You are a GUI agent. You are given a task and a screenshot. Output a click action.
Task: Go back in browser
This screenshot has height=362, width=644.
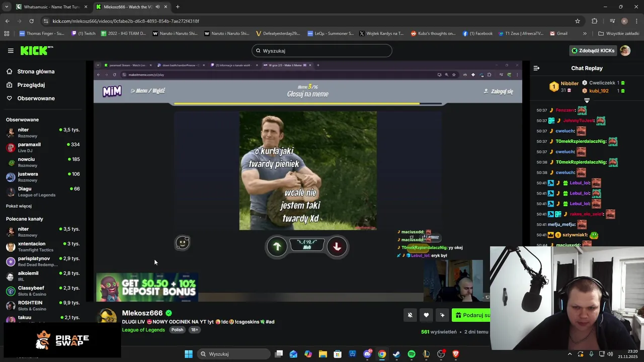pos(7,21)
